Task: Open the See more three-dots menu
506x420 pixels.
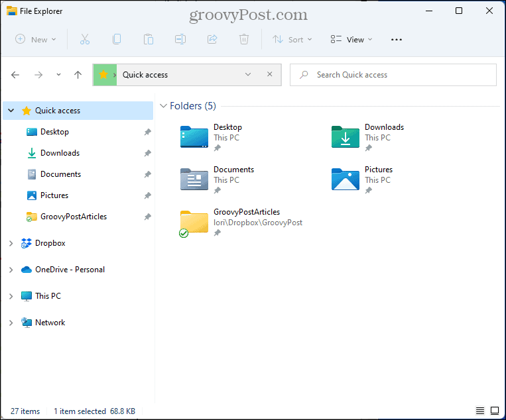Action: (397, 40)
